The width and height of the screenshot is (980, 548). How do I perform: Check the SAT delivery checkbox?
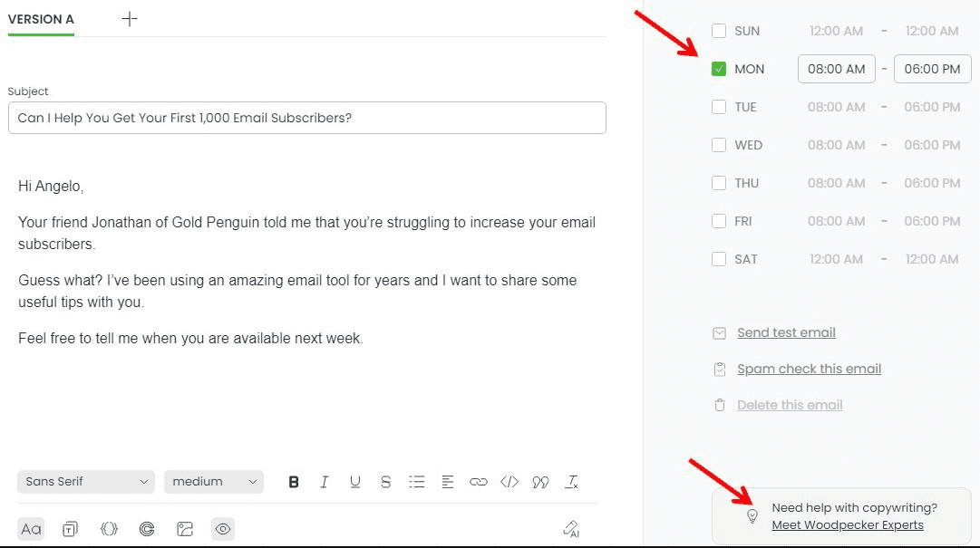tap(719, 258)
